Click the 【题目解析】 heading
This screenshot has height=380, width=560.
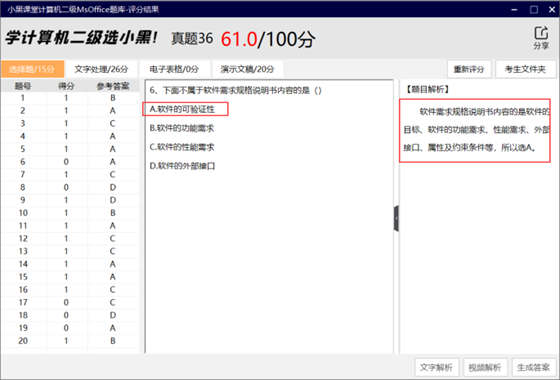click(x=427, y=89)
